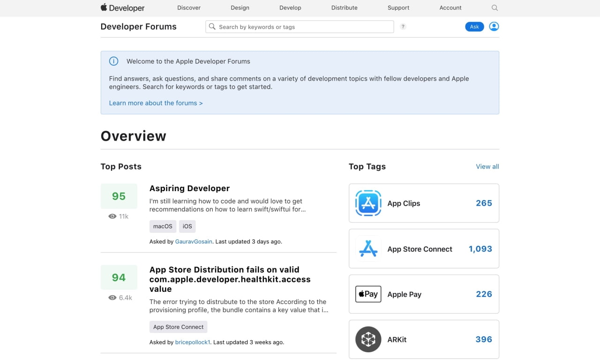This screenshot has height=364, width=600.
Task: Select the App Store Connect tag under post
Action: click(x=178, y=327)
